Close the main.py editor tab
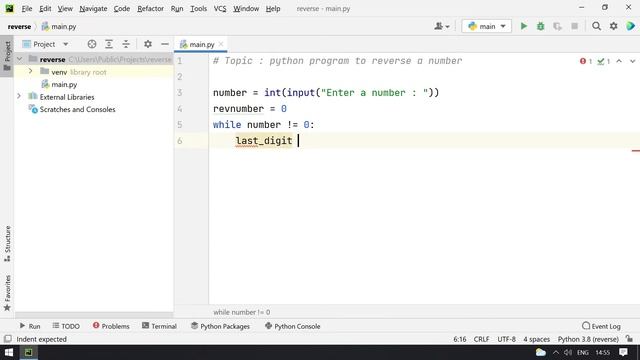Image resolution: width=640 pixels, height=360 pixels. click(221, 44)
